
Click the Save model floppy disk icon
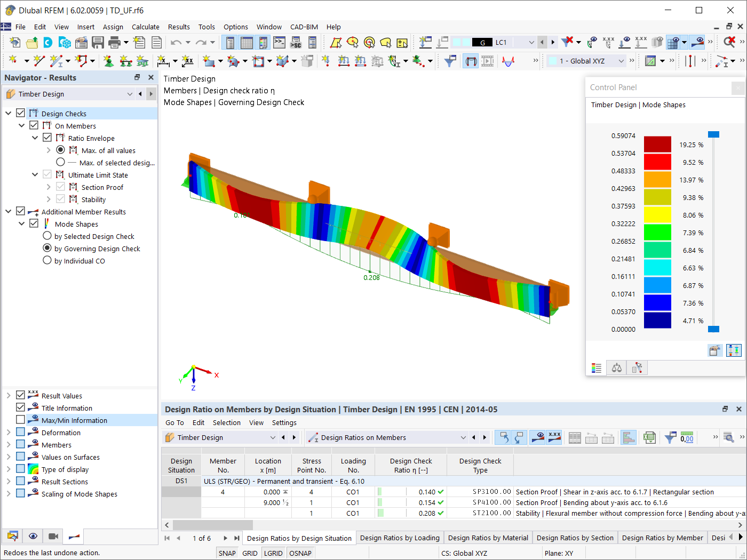pos(98,42)
